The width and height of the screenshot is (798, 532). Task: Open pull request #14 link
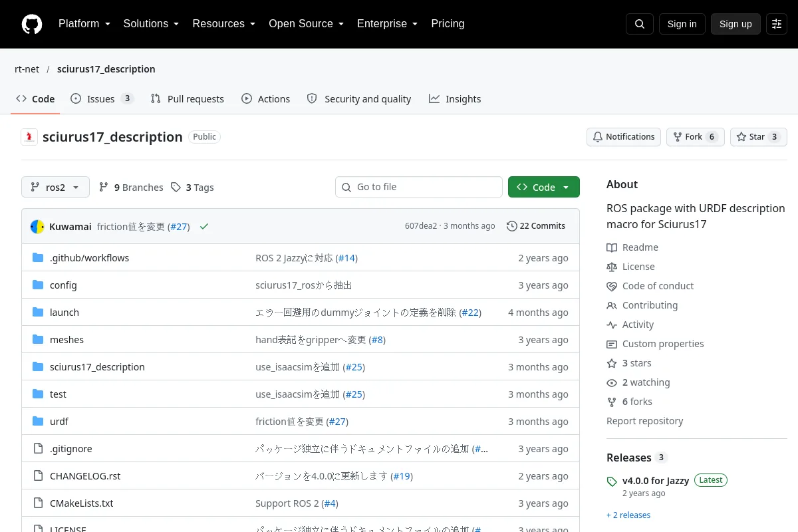(346, 258)
